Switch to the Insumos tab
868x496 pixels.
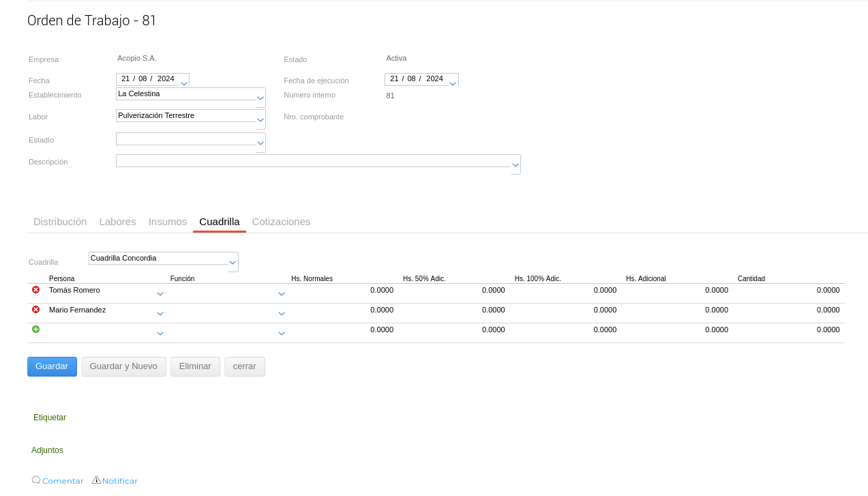168,222
